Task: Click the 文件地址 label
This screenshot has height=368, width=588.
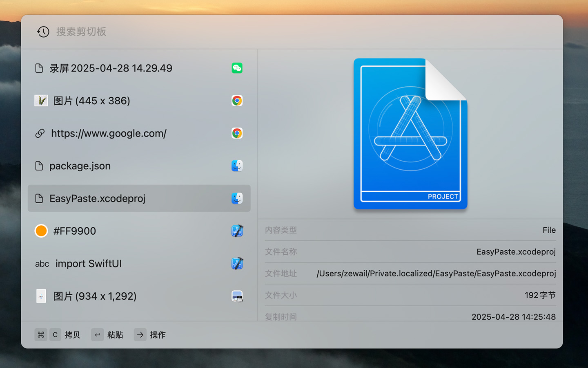Action: pos(281,274)
